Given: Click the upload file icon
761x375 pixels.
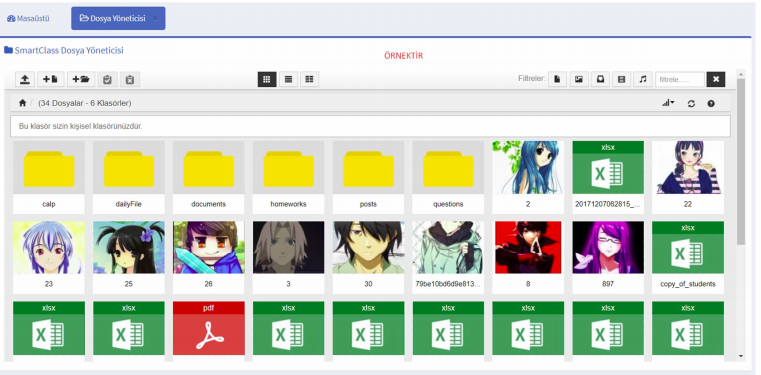Looking at the screenshot, I should [x=25, y=80].
